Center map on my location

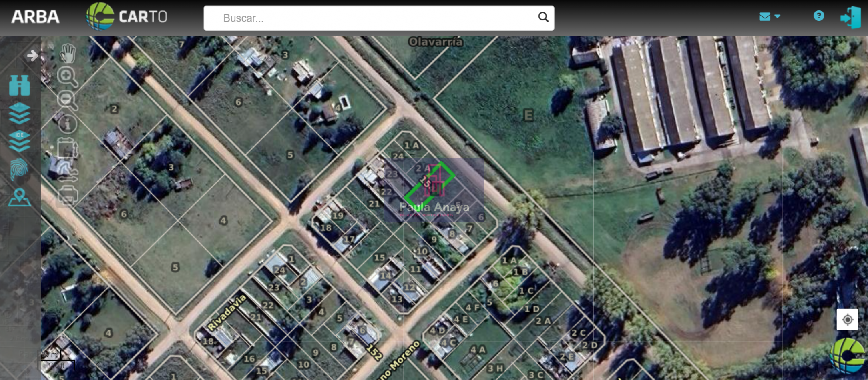847,320
